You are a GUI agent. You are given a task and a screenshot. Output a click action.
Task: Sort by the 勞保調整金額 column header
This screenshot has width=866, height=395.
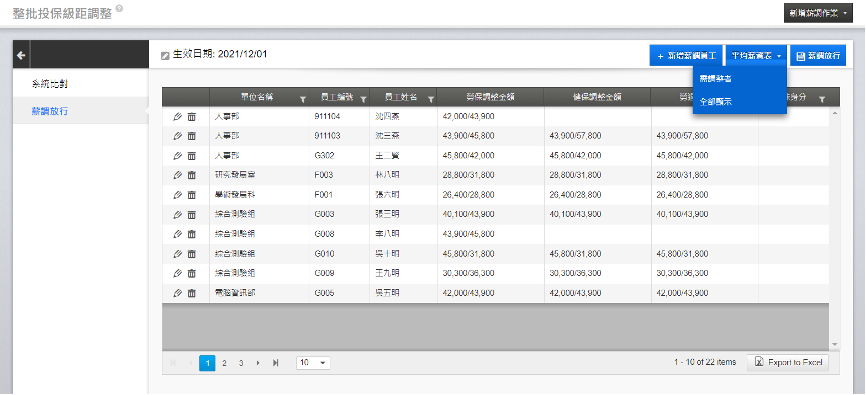490,97
